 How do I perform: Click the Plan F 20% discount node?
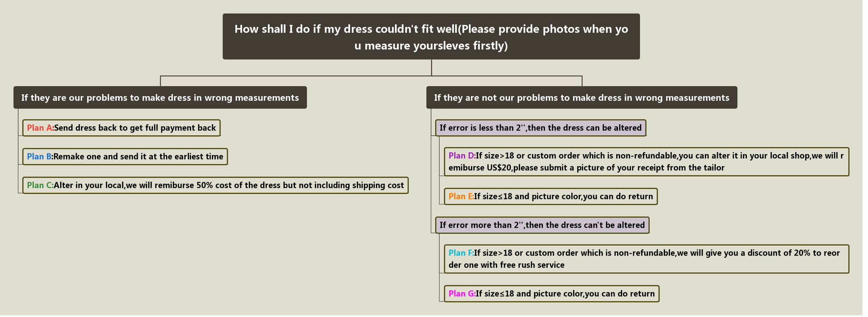[646, 259]
